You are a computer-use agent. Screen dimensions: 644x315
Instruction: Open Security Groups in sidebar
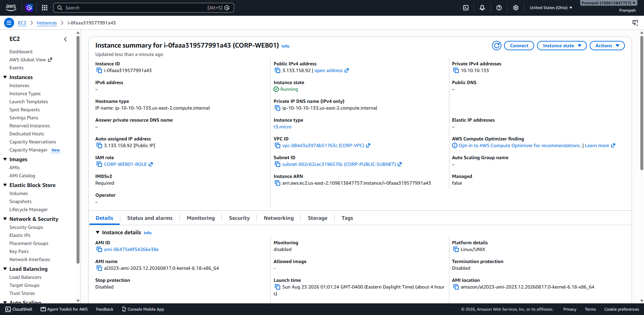pos(26,227)
